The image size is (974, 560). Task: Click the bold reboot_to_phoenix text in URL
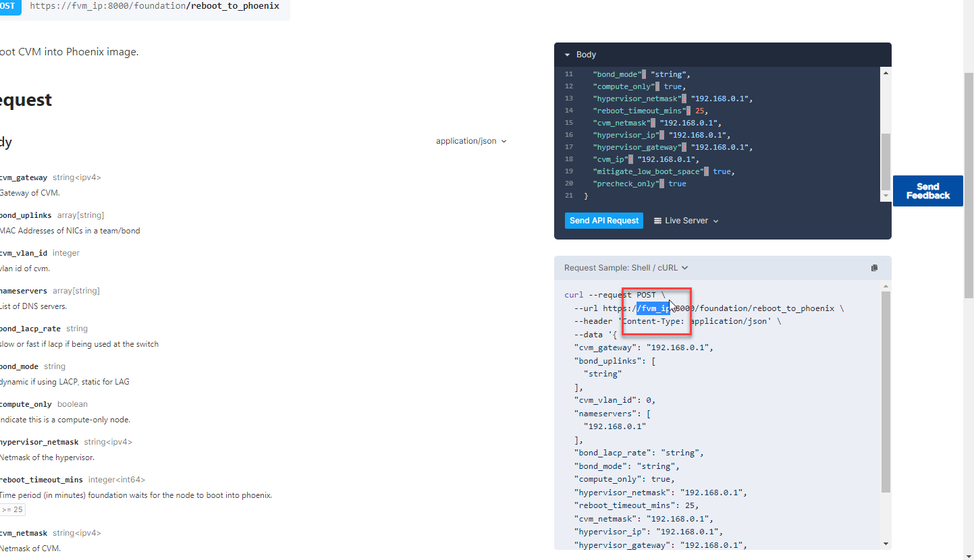coord(234,6)
